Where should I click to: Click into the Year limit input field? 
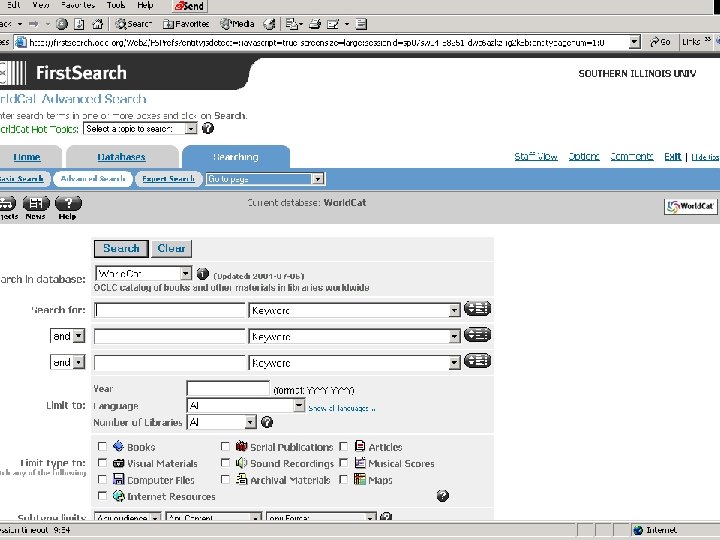[228, 388]
